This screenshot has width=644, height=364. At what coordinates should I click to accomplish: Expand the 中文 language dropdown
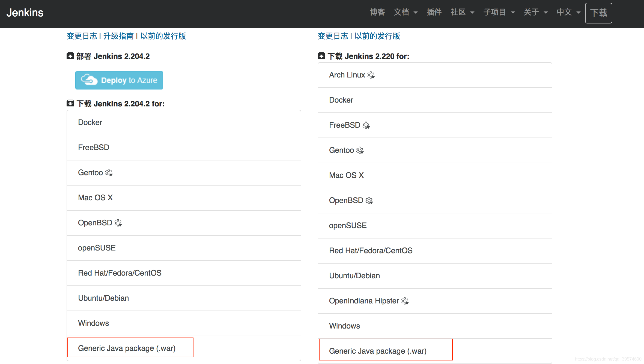pos(568,12)
